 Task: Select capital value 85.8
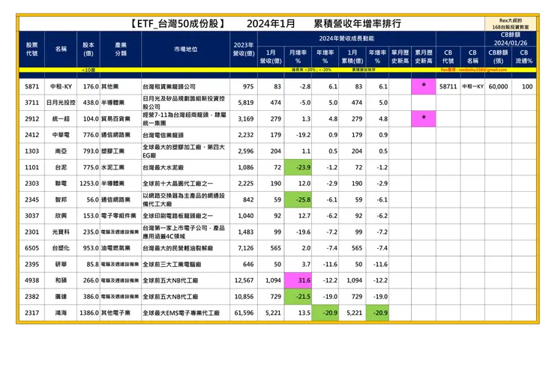coord(92,265)
